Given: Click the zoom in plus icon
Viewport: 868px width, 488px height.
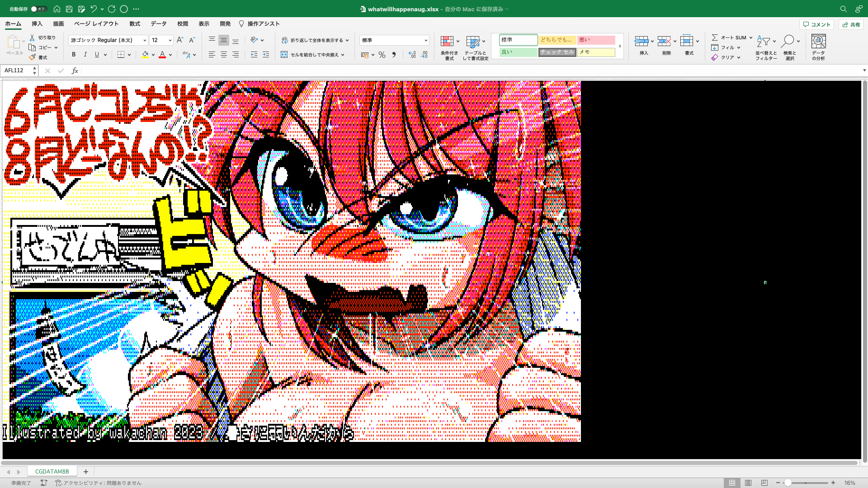Looking at the screenshot, I should 833,483.
